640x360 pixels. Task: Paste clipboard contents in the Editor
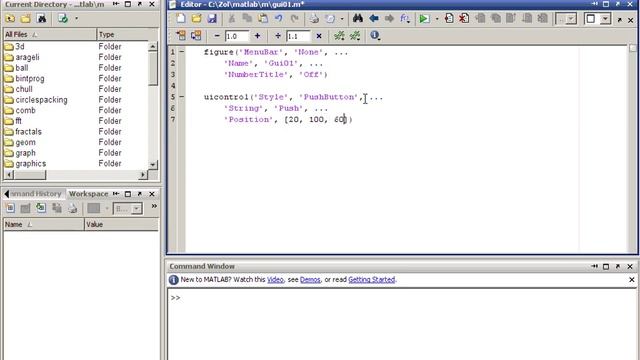point(263,18)
